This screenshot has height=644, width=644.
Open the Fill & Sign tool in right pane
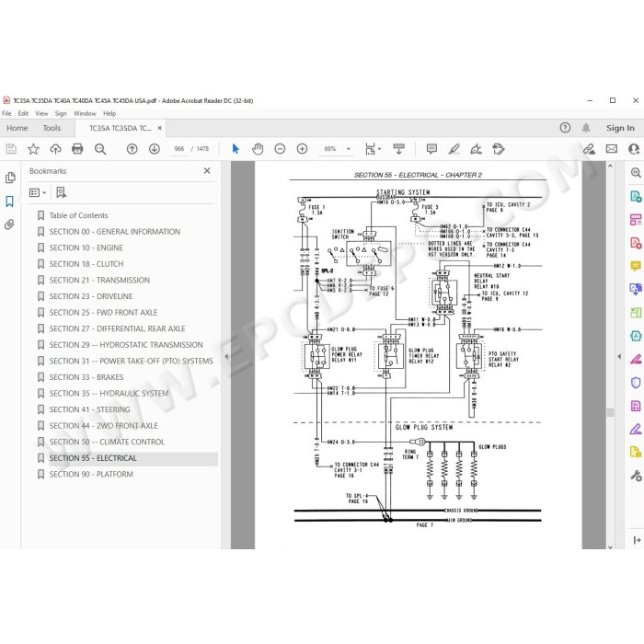coord(636,430)
